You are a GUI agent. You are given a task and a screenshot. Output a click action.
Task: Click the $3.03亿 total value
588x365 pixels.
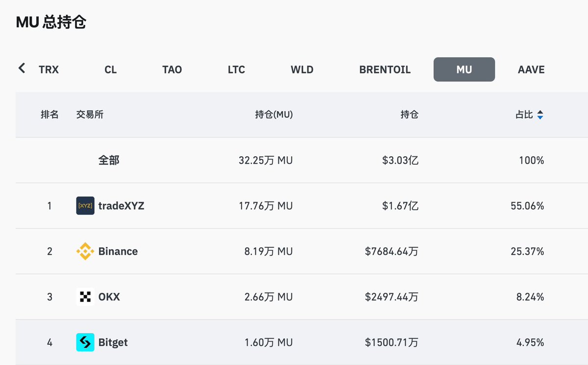[x=400, y=160]
